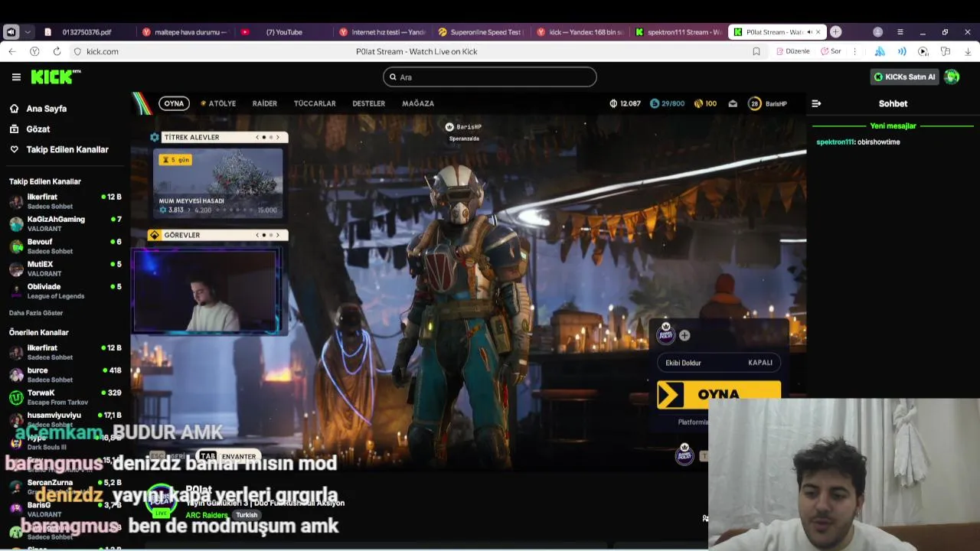980x551 pixels.
Task: Toggle Ekibi Doldur KAPALI setting
Action: pos(719,363)
